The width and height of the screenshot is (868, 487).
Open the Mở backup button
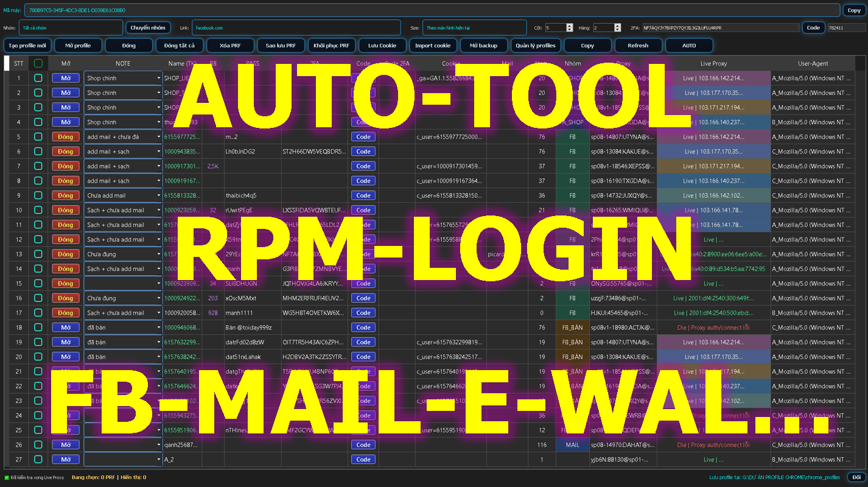point(484,46)
